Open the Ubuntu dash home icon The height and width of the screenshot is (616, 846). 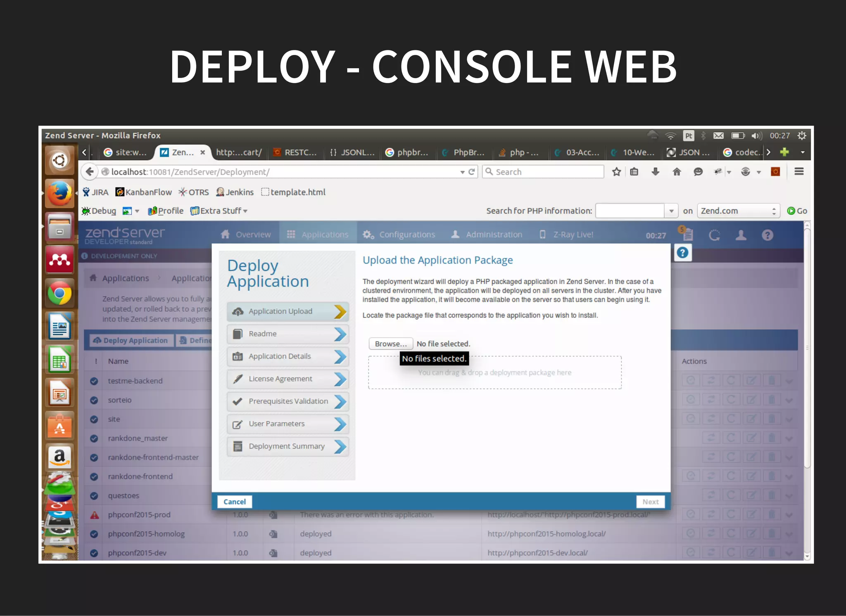pyautogui.click(x=60, y=160)
